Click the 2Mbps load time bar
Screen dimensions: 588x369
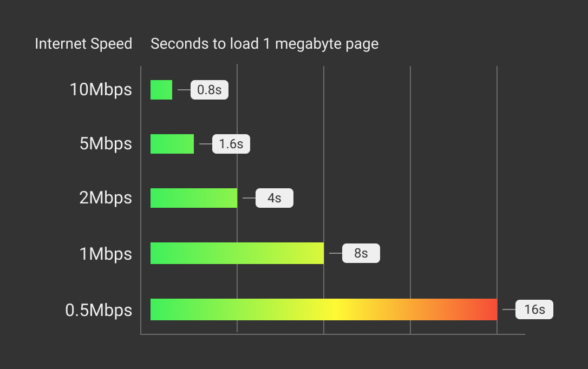[194, 198]
